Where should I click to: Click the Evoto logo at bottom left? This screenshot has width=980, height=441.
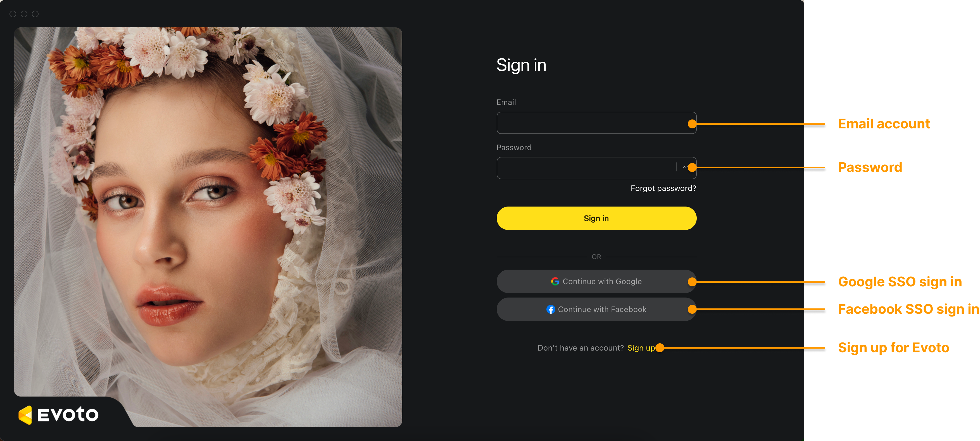pyautogui.click(x=59, y=414)
